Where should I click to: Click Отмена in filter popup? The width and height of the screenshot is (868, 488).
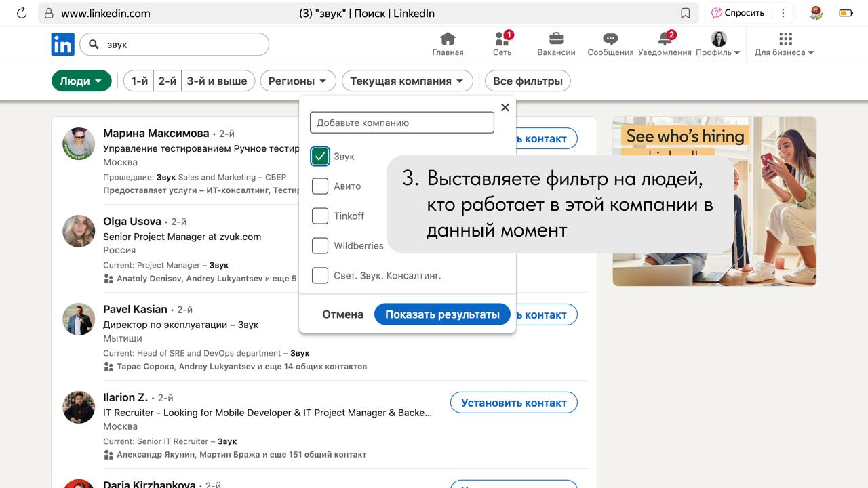(x=342, y=314)
